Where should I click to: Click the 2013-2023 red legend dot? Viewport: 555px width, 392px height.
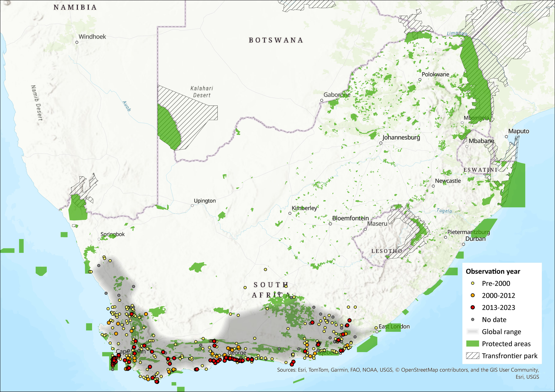473,307
